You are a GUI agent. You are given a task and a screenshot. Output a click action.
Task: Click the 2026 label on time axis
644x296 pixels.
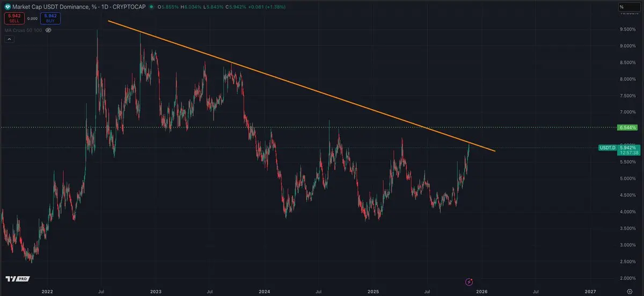click(482, 292)
